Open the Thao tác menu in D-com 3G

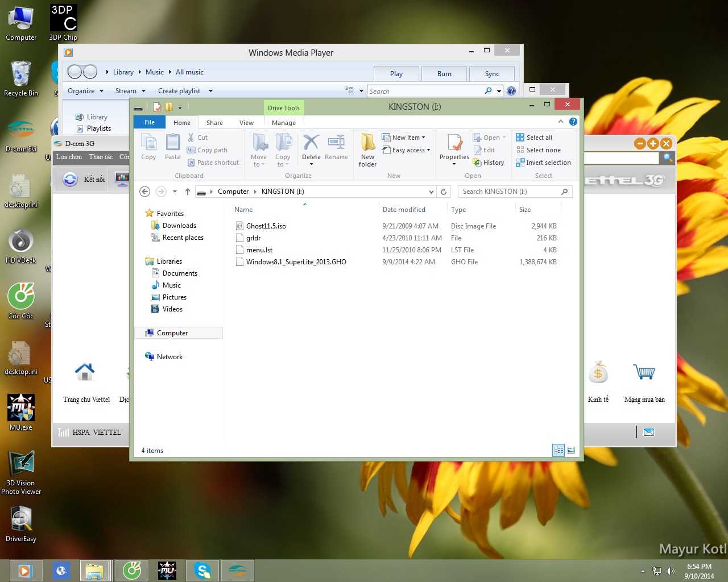click(101, 157)
